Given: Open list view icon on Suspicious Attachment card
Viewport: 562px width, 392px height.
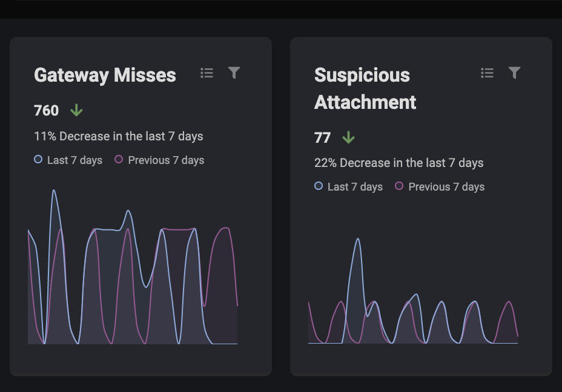Looking at the screenshot, I should [488, 73].
